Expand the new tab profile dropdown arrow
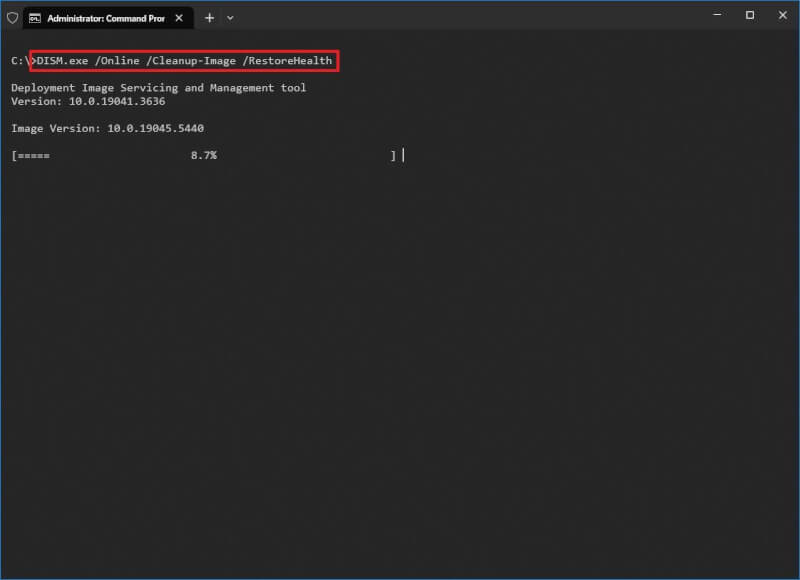This screenshot has width=800, height=580. 230,18
